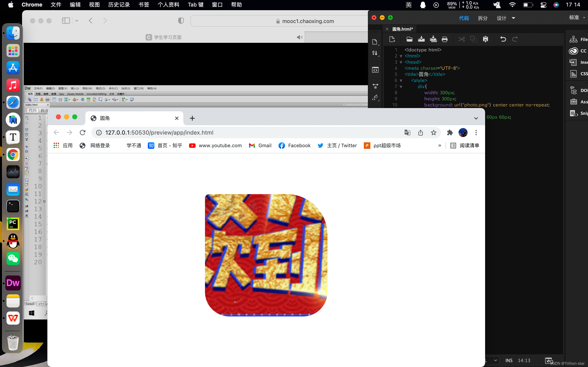Click the bookmark star icon in Chrome toolbar

(x=433, y=132)
